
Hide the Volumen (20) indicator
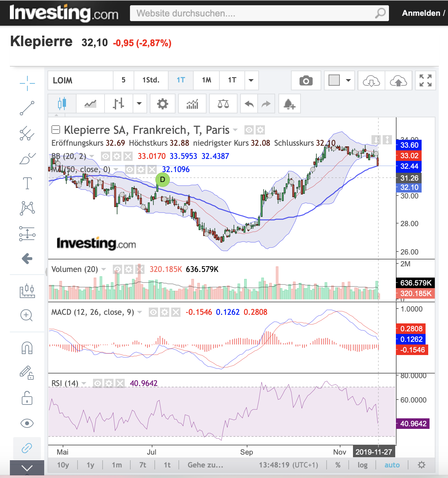(x=117, y=269)
